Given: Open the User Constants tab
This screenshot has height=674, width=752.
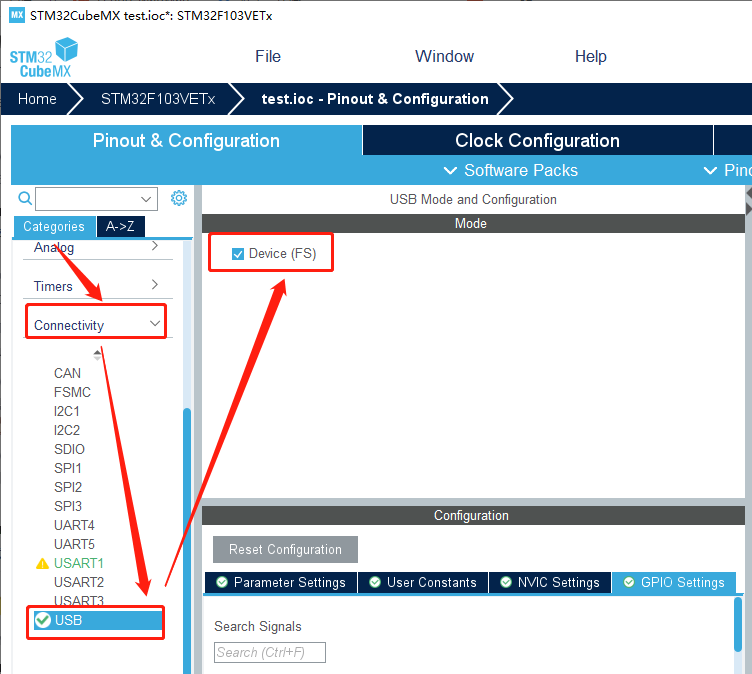Looking at the screenshot, I should (423, 582).
